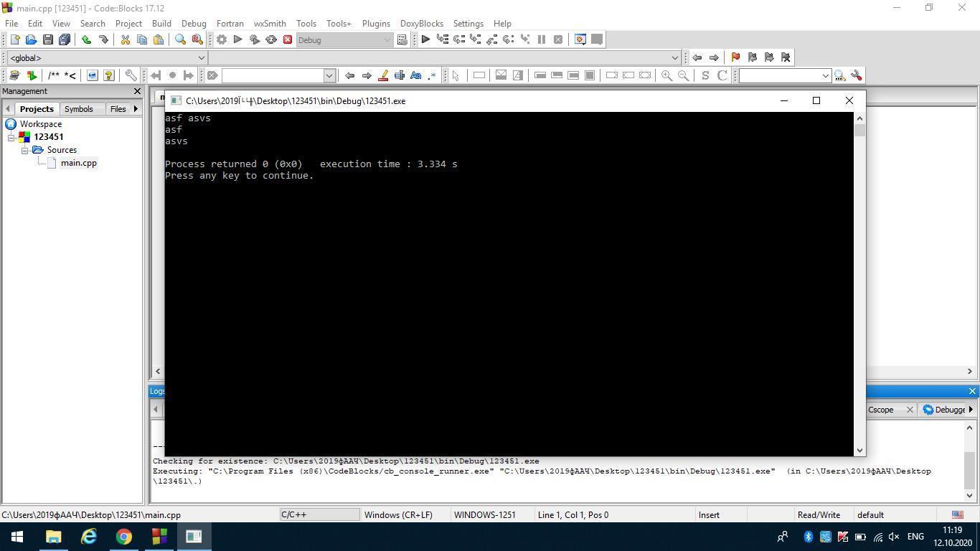Open main.cpp in the project tree

pos(78,163)
